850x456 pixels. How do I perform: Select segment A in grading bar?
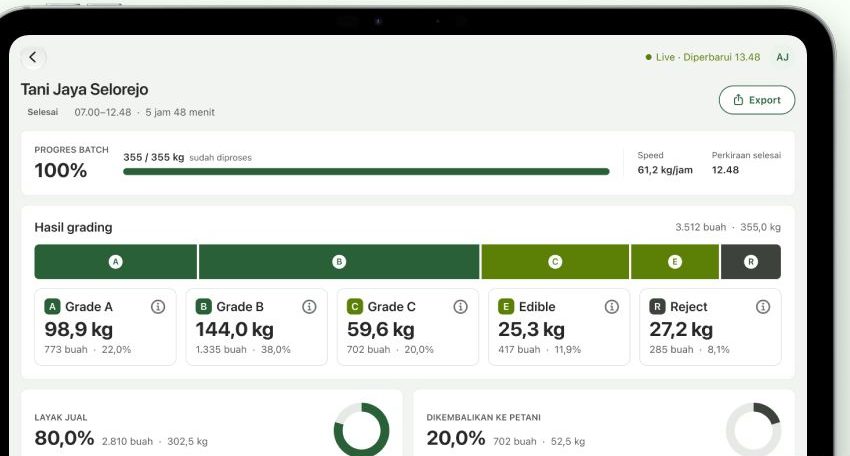coord(115,262)
